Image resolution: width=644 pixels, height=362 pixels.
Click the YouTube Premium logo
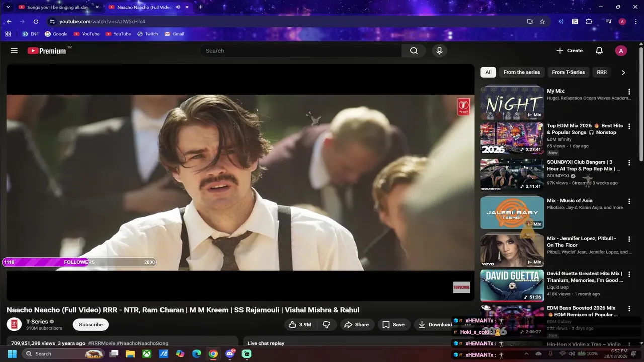pyautogui.click(x=47, y=51)
